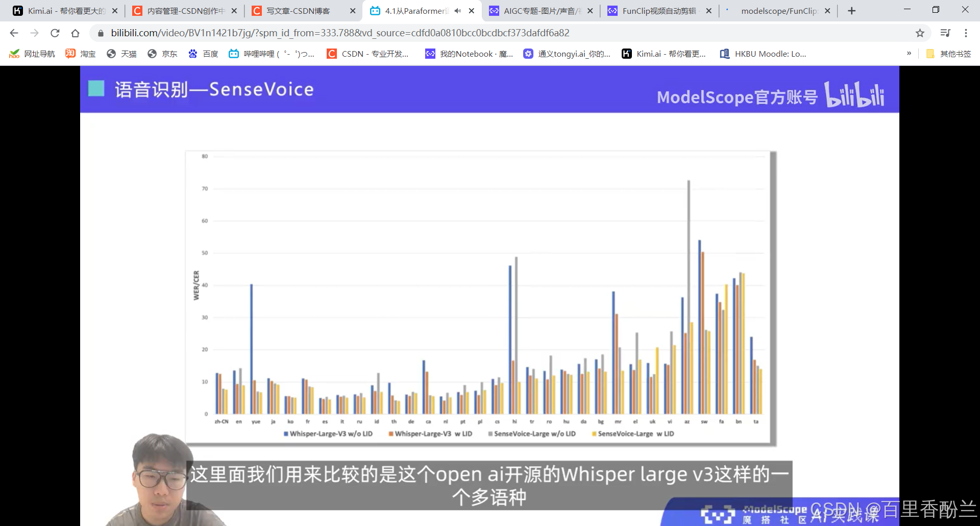Open the 天猫 bookmark
This screenshot has height=526, width=980.
pos(121,54)
